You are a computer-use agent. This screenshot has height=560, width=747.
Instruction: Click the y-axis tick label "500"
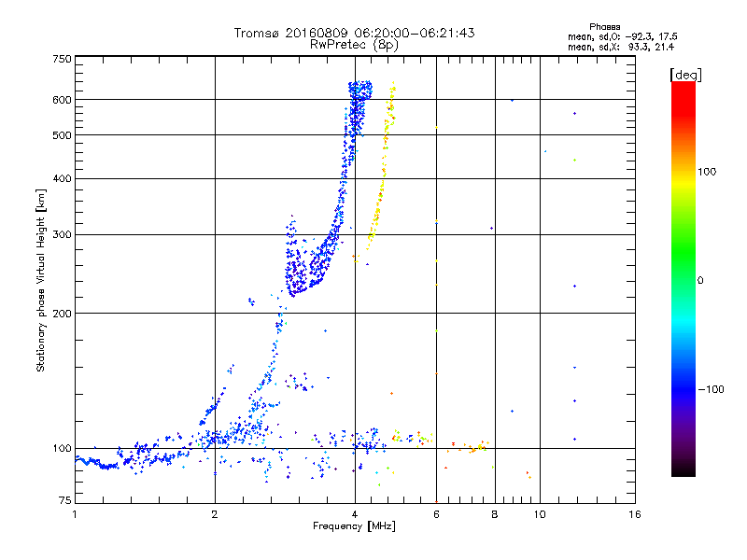(62, 135)
